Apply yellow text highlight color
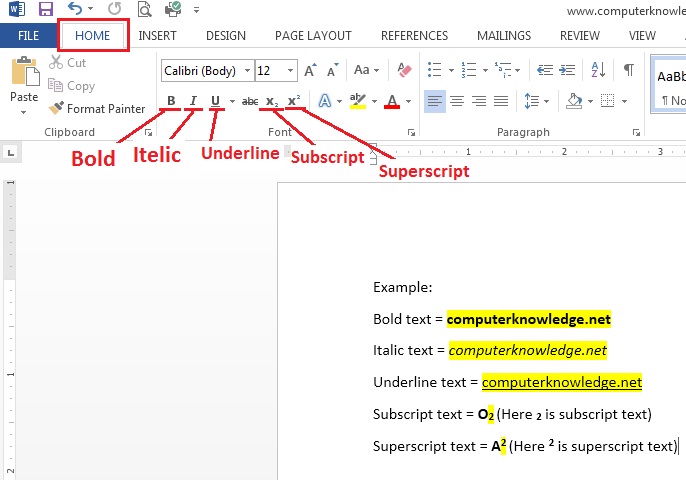 coord(358,101)
